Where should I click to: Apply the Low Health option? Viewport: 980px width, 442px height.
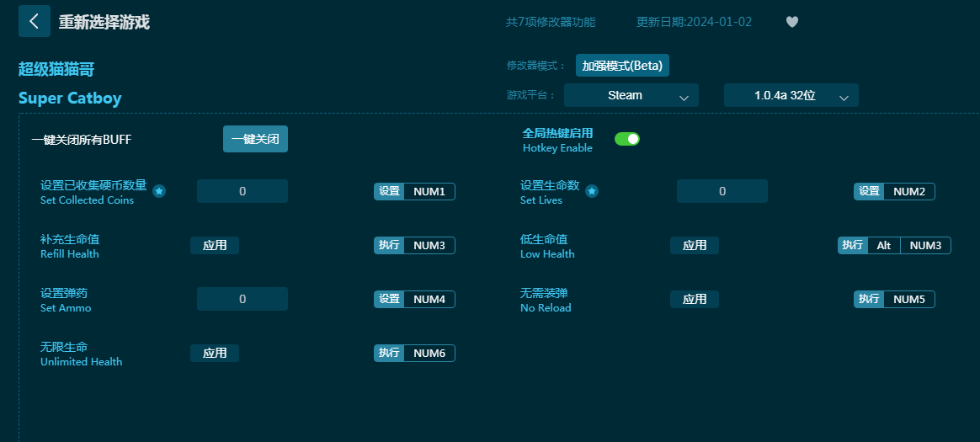coord(694,246)
